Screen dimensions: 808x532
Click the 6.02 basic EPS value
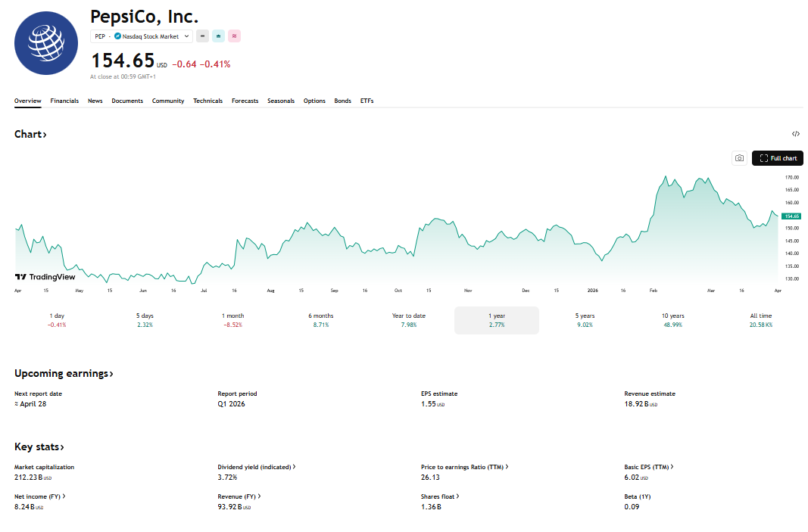coord(636,478)
